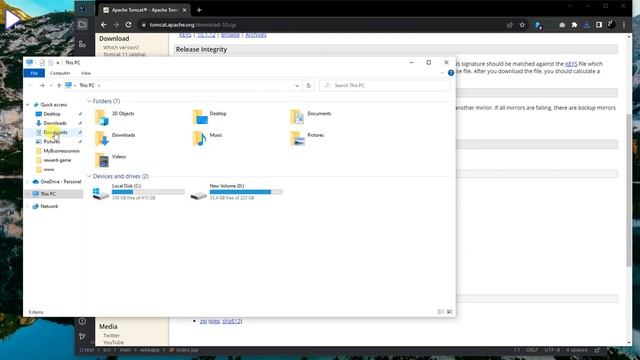Open Chrome extensions puzzle icon
The image size is (640, 360).
coord(574,25)
